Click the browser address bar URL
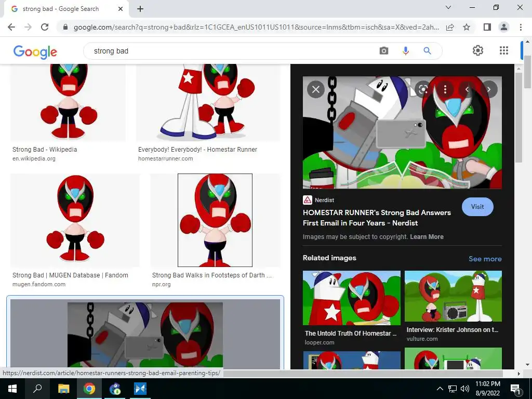 click(x=256, y=27)
